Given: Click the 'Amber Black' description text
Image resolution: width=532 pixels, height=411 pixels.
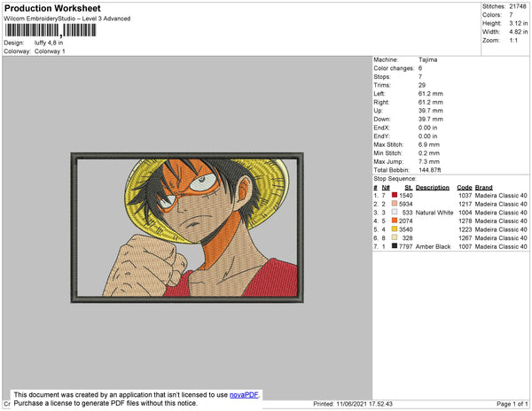Looking at the screenshot, I should click(433, 246).
